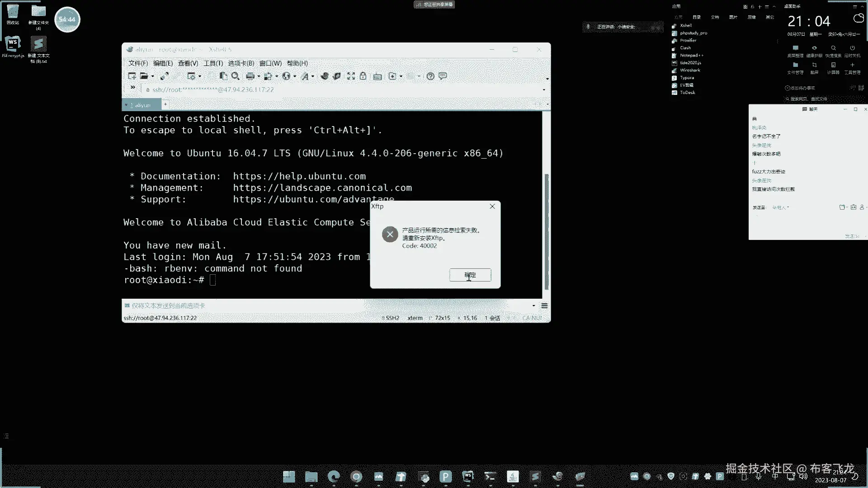Image resolution: width=868 pixels, height=488 pixels.
Task: Open Help via question mark icon
Action: (430, 76)
